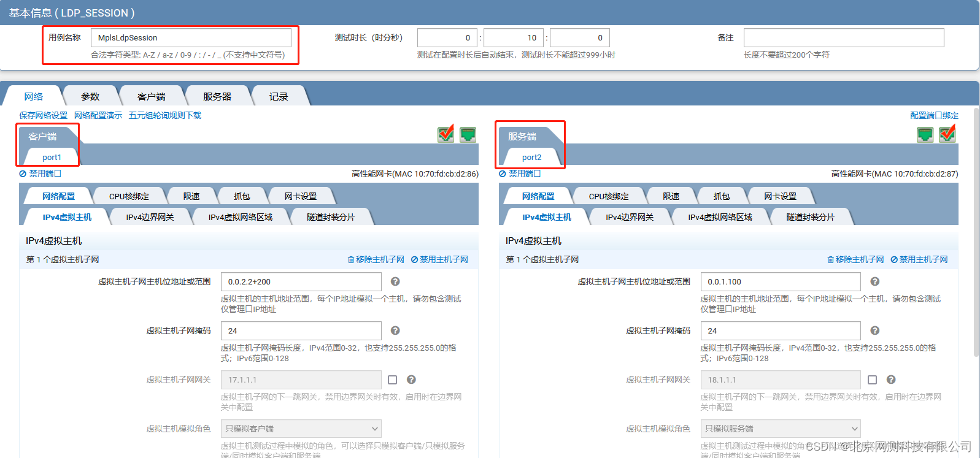Open client 抓包 tab

click(242, 196)
